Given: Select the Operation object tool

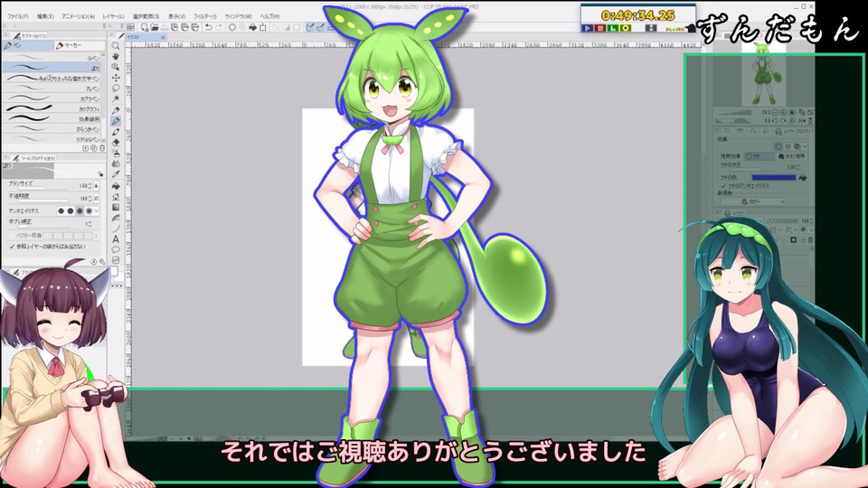Looking at the screenshot, I should click(116, 67).
